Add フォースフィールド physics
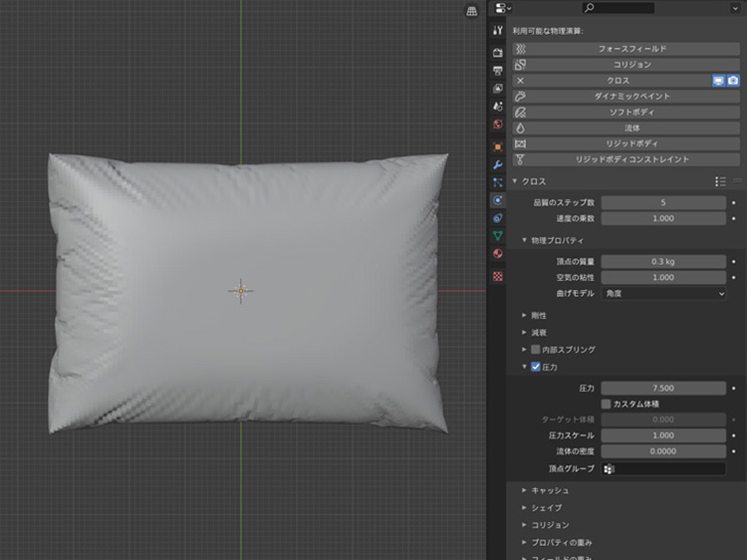Screen dimensions: 747x560 coord(625,48)
